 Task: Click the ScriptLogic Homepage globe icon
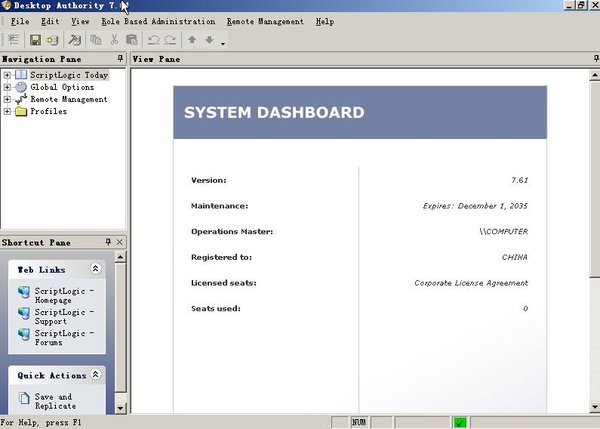pyautogui.click(x=24, y=292)
